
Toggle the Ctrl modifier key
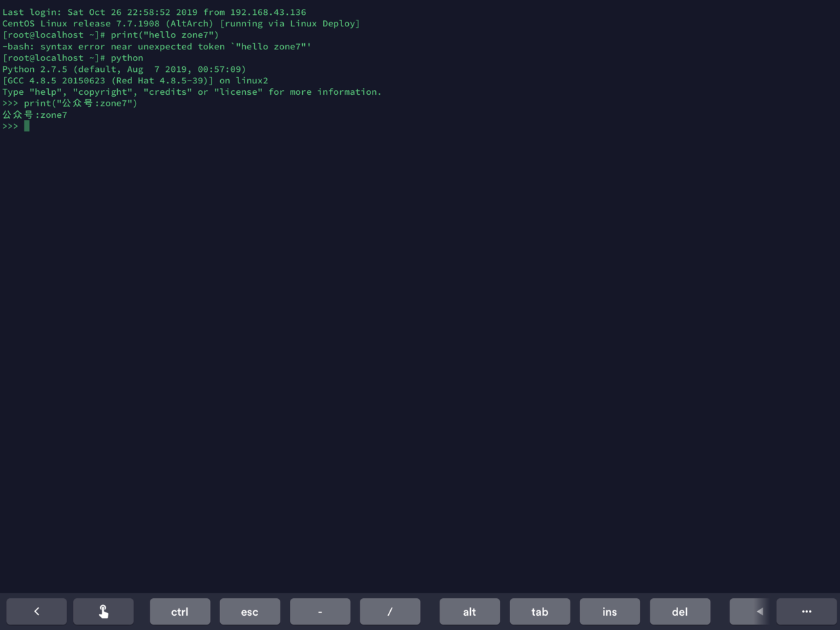(180, 611)
